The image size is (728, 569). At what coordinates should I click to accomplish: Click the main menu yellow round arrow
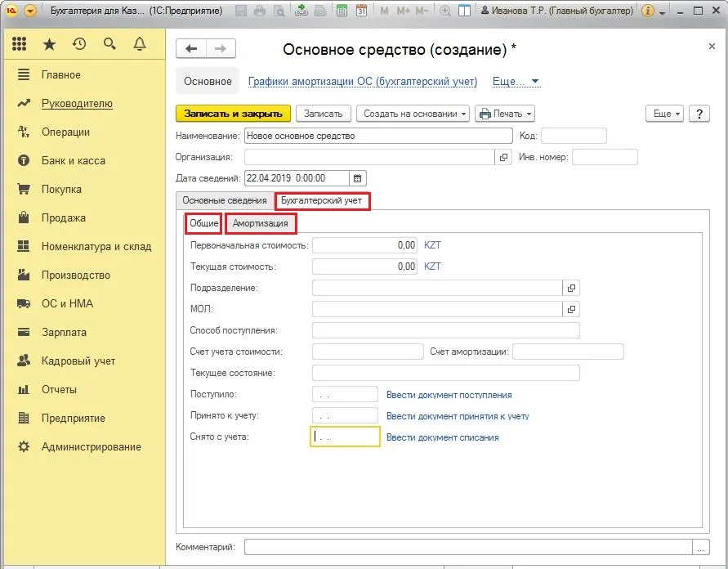[x=30, y=10]
